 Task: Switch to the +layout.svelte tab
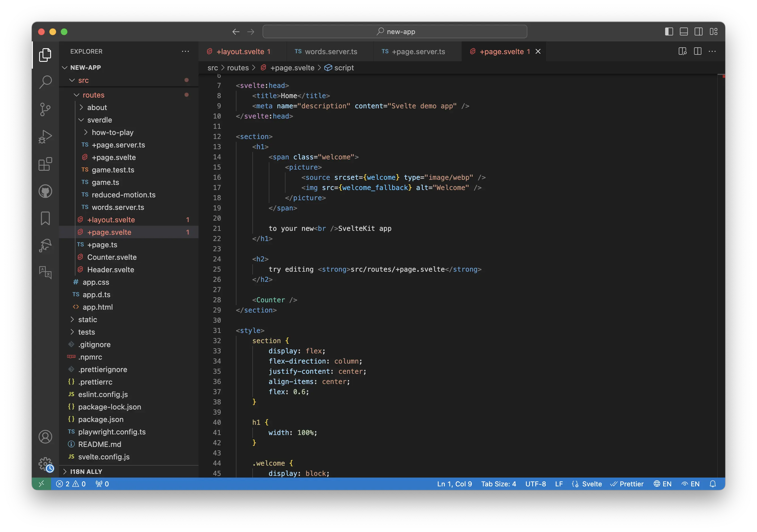pos(243,51)
